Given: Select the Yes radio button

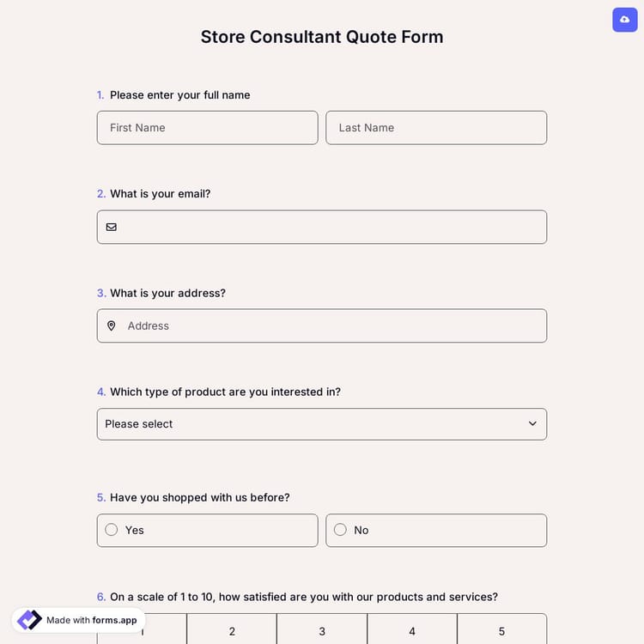Looking at the screenshot, I should coord(112,530).
